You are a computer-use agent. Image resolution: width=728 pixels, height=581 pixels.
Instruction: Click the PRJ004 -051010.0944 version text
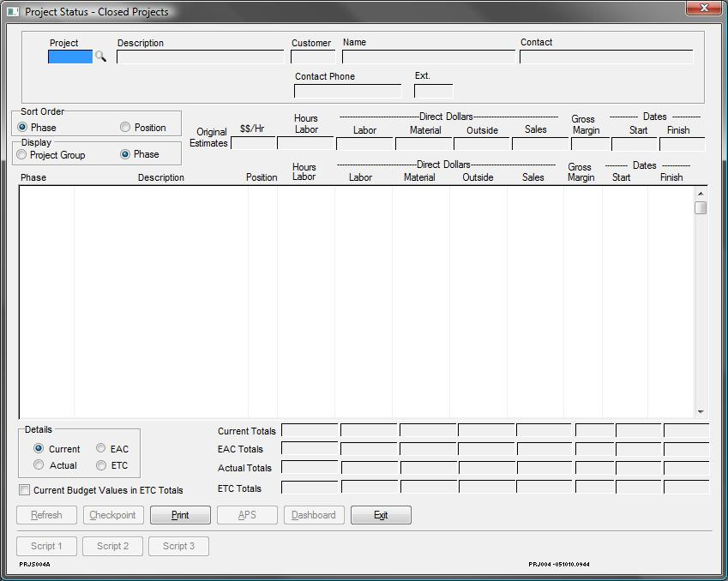click(559, 565)
